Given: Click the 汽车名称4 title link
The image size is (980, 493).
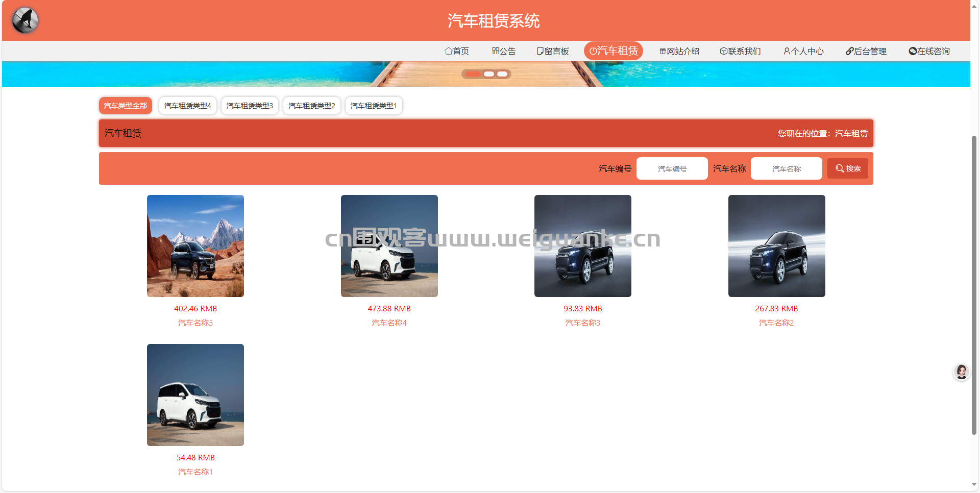Looking at the screenshot, I should (x=389, y=323).
